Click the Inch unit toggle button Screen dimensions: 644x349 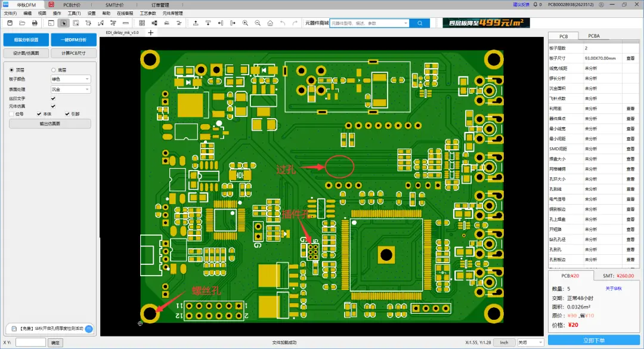504,342
